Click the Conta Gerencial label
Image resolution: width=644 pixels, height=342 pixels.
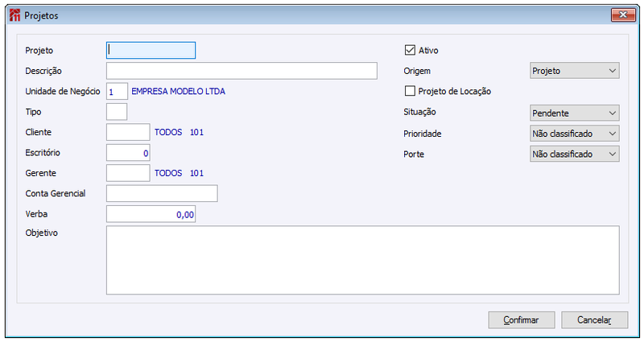coord(56,193)
